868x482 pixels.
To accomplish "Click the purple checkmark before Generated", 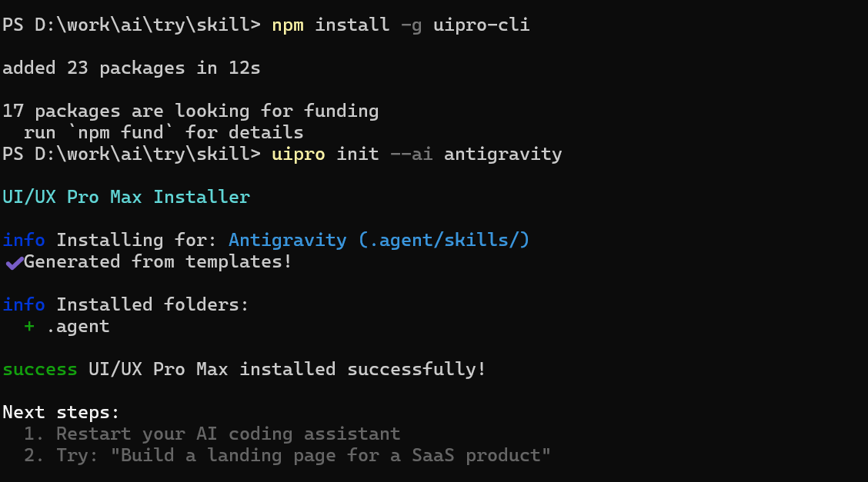I will tap(13, 263).
